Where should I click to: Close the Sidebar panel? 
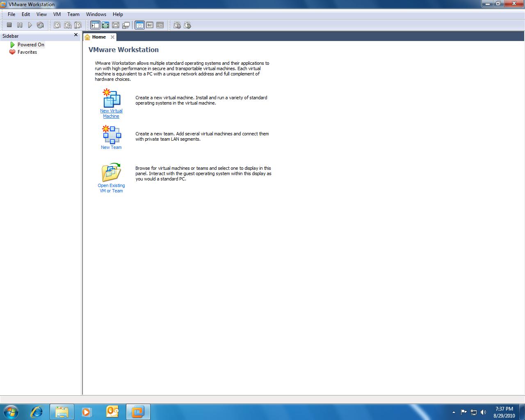pos(76,35)
